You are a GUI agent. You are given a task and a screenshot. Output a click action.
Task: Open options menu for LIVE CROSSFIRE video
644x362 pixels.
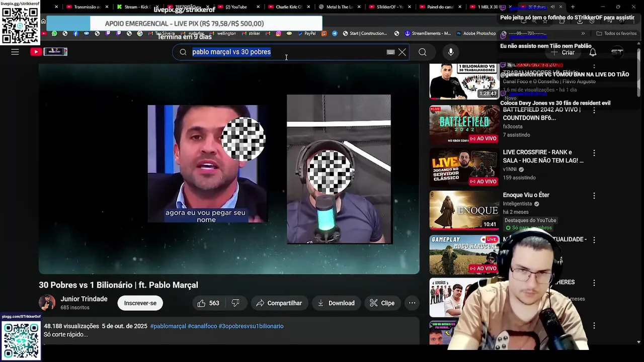point(594,153)
